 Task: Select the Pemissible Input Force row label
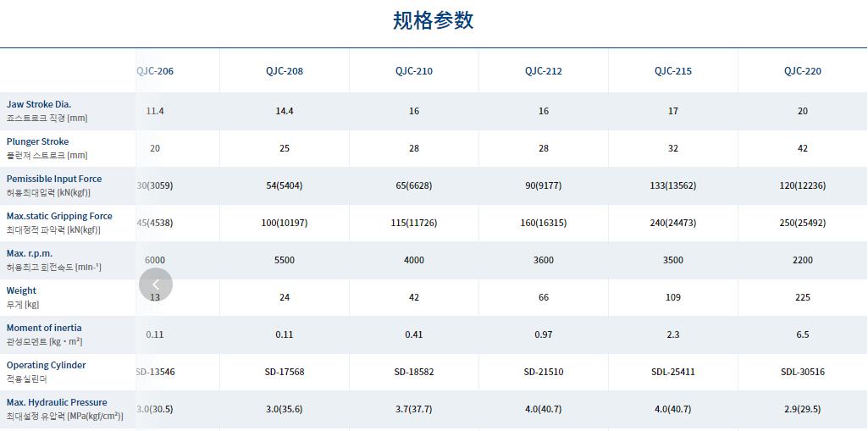(x=54, y=179)
